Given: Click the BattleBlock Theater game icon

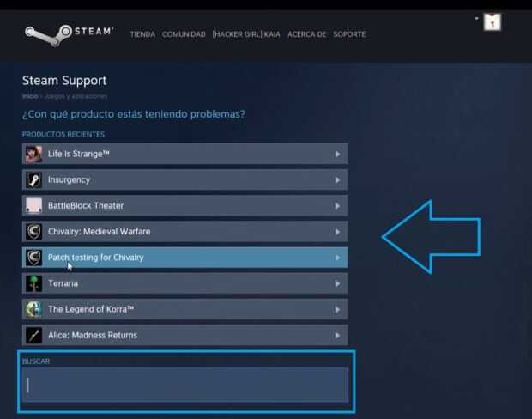Looking at the screenshot, I should coord(34,206).
